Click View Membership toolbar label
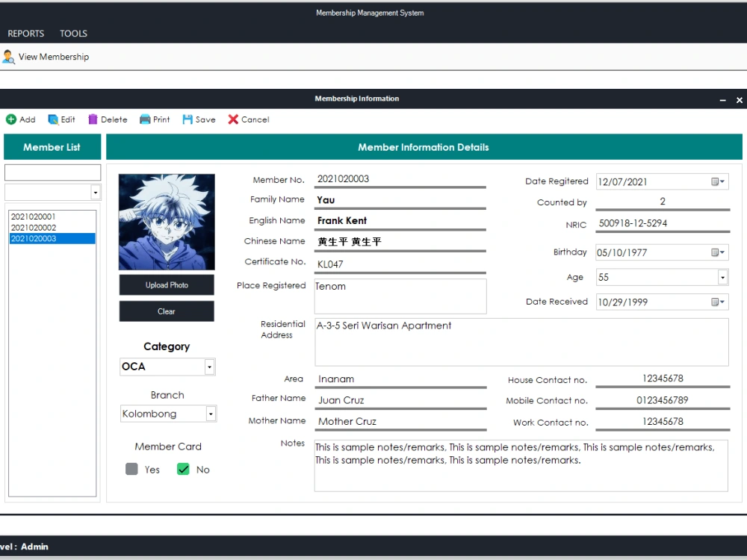 [x=53, y=57]
